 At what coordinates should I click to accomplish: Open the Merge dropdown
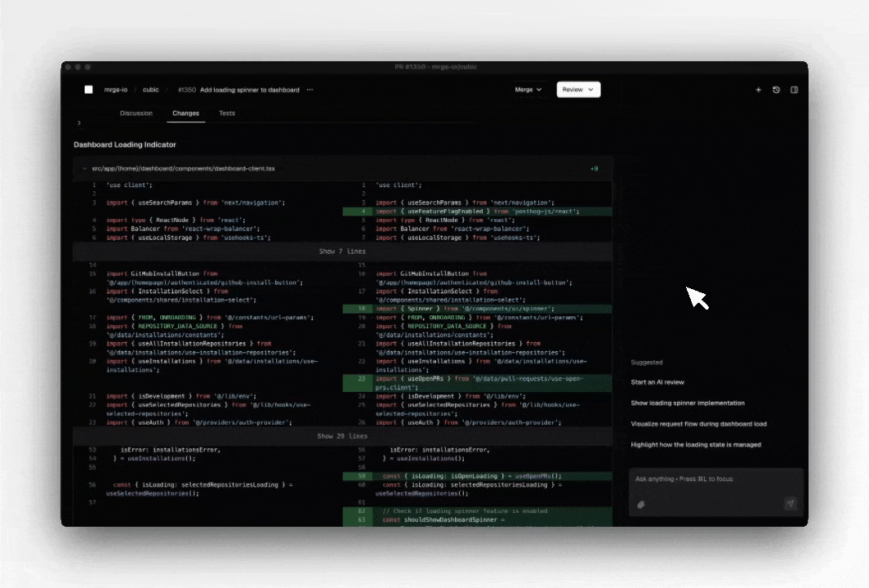tap(528, 90)
